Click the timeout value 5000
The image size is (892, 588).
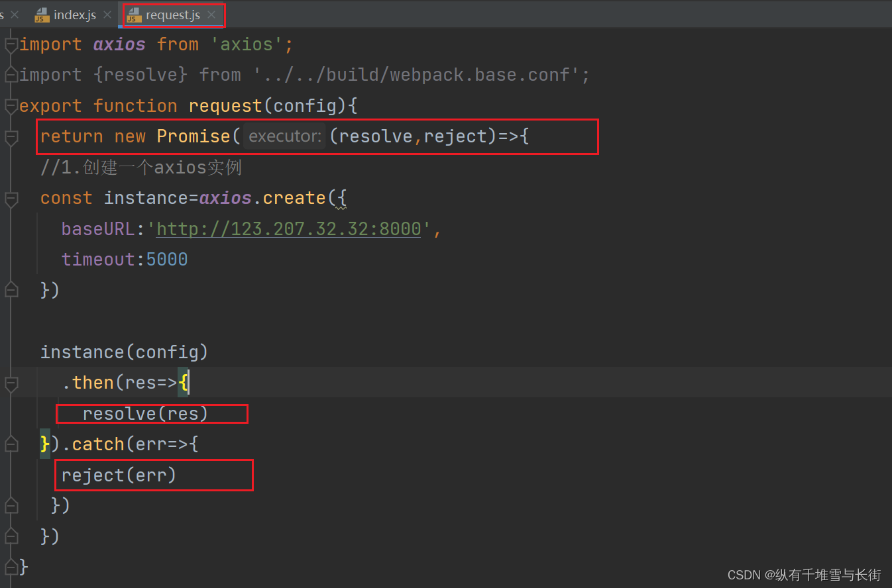(x=167, y=260)
